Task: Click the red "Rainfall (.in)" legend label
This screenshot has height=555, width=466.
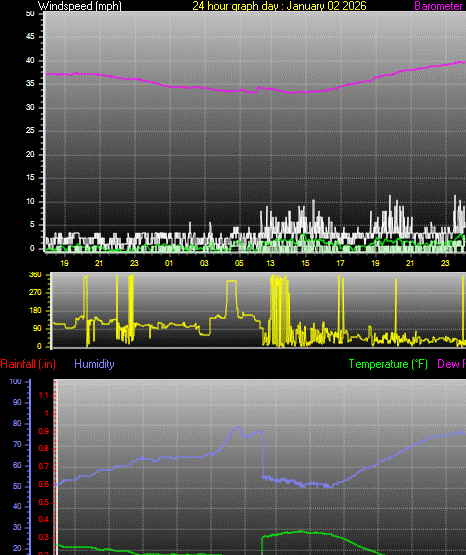Action: [x=28, y=364]
